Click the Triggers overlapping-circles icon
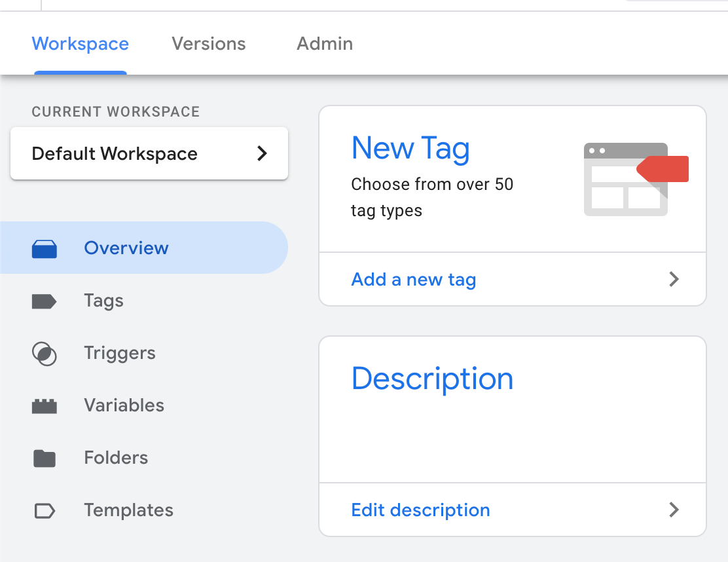 (45, 354)
